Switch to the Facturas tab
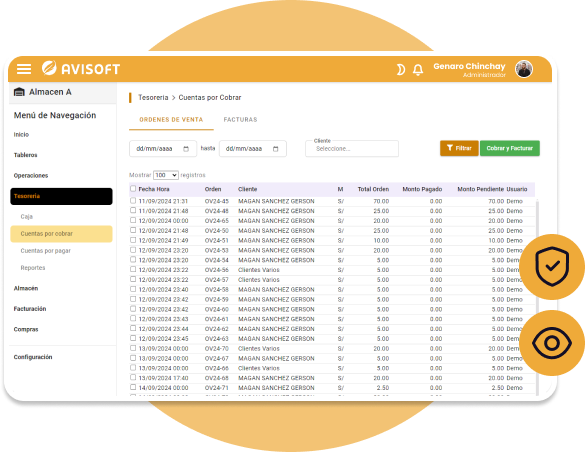 (240, 120)
